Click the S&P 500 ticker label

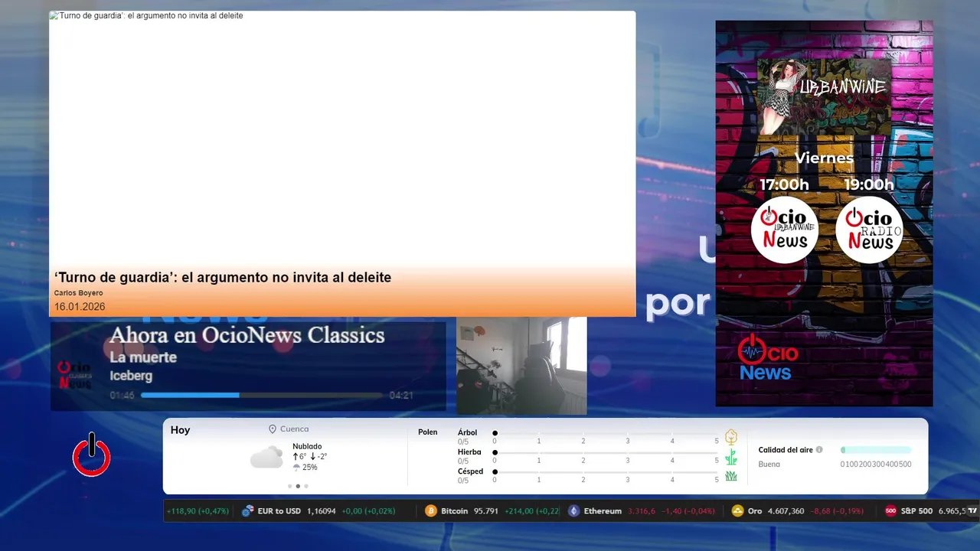(x=916, y=510)
